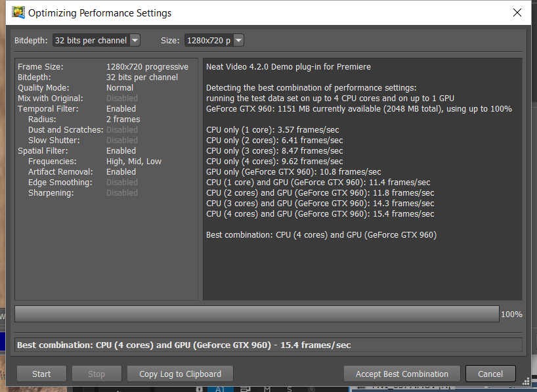Click the 100% label beside the progress bar
This screenshot has width=537, height=392.
pos(511,315)
